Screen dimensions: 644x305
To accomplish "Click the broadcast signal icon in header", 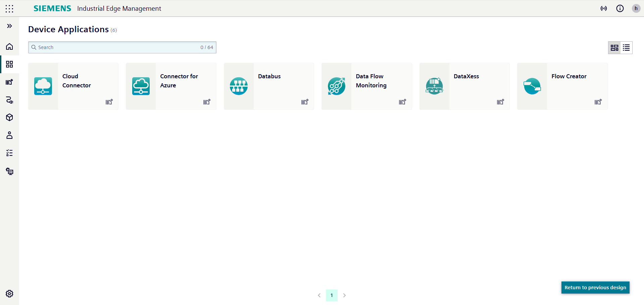I will click(x=604, y=8).
